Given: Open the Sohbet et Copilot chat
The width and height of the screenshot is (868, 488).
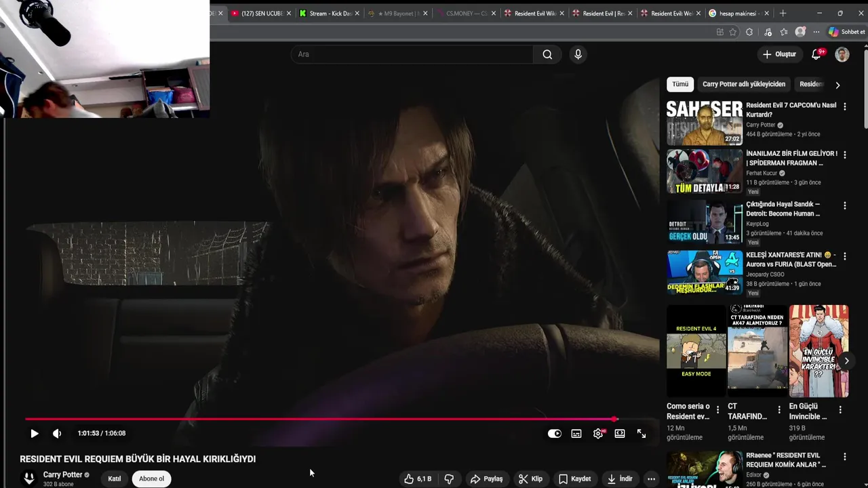Looking at the screenshot, I should pyautogui.click(x=846, y=32).
